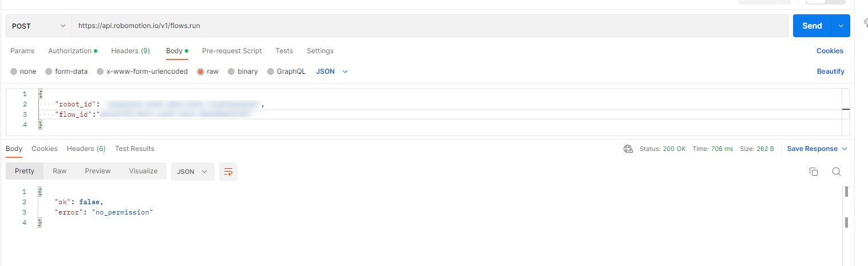Switch response view to Raw

click(x=60, y=171)
